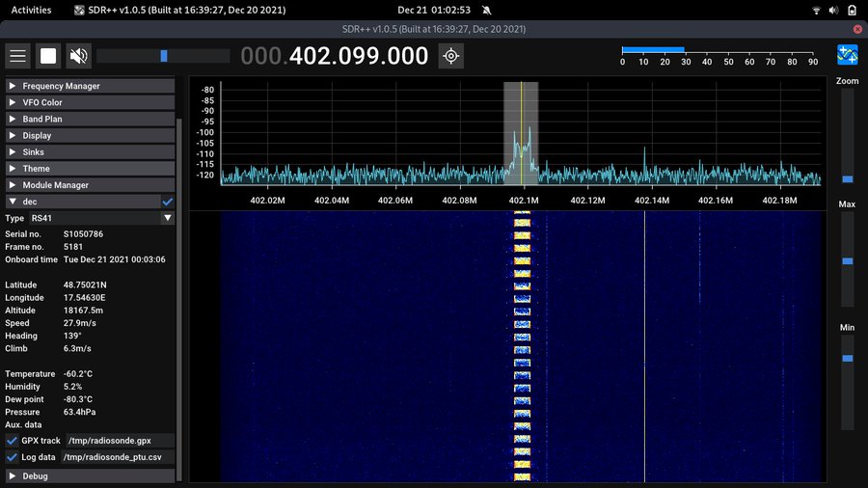
Task: Toggle GPX track checkbox
Action: click(x=12, y=441)
